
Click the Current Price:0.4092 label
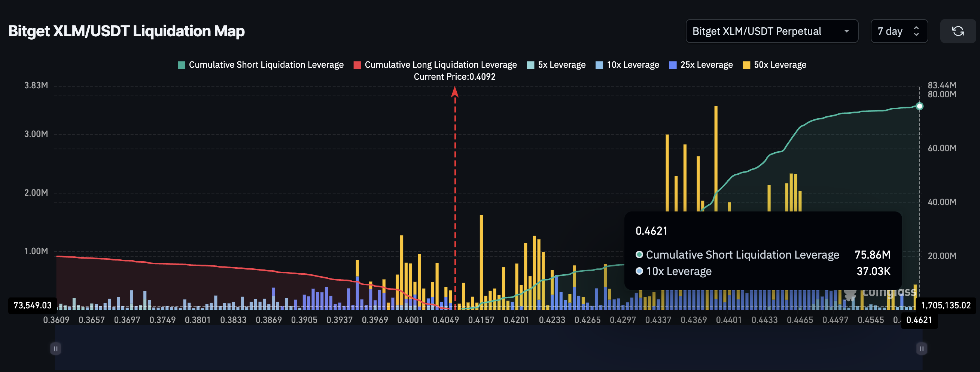pos(454,77)
